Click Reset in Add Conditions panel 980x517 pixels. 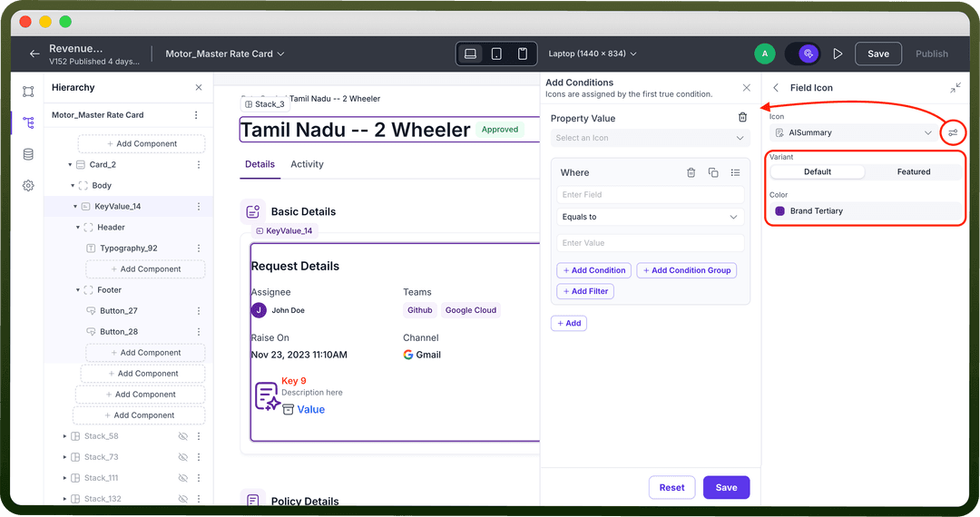point(671,488)
